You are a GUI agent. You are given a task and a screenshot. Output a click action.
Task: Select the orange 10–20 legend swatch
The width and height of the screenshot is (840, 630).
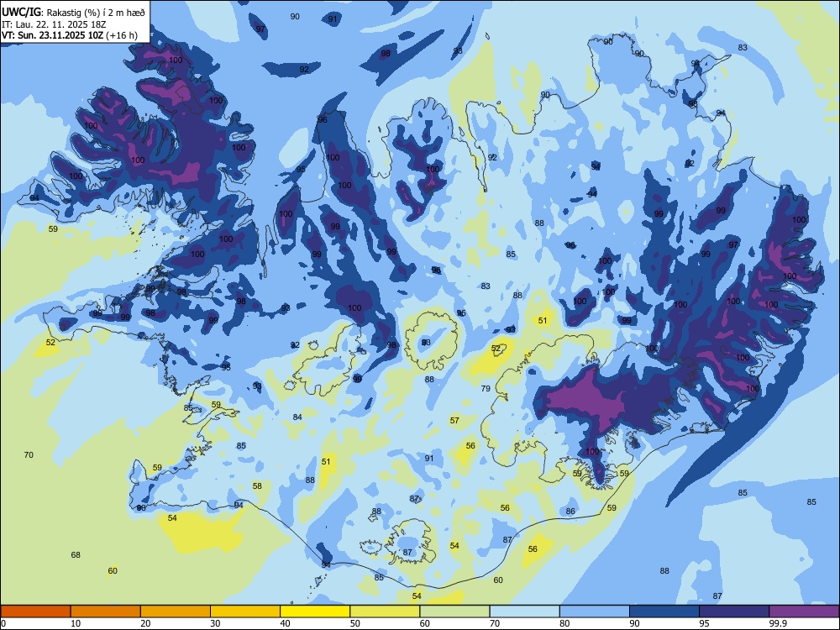pos(106,612)
